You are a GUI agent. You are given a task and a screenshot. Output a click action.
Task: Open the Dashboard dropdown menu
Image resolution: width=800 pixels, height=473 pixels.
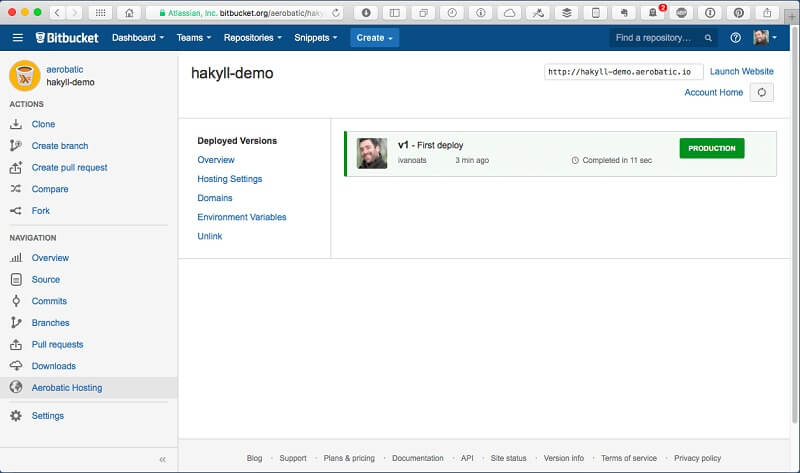(138, 38)
